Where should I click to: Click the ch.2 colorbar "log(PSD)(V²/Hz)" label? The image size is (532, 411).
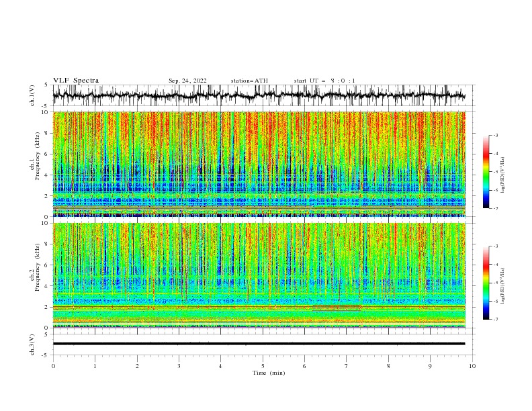coord(502,287)
